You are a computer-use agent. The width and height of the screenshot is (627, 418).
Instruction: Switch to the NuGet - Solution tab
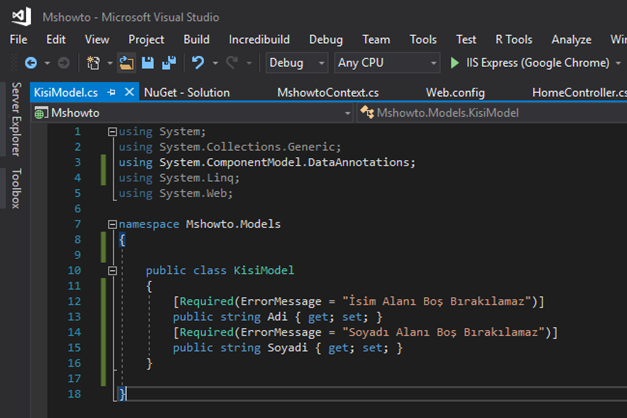point(187,93)
